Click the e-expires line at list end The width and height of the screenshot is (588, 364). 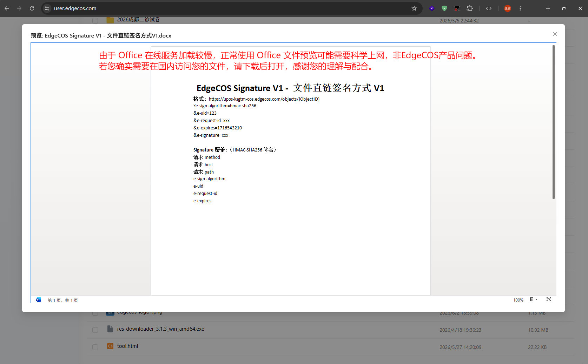pyautogui.click(x=202, y=201)
